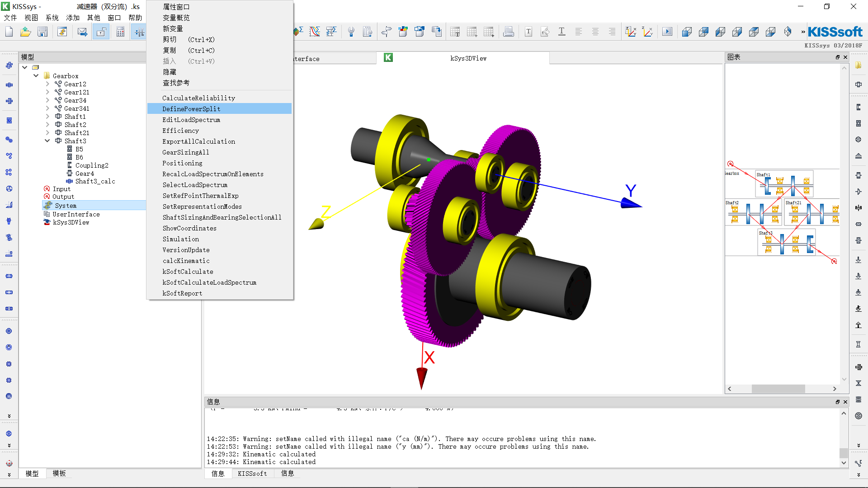Close the 信息 message panel
868x488 pixels.
tap(845, 402)
